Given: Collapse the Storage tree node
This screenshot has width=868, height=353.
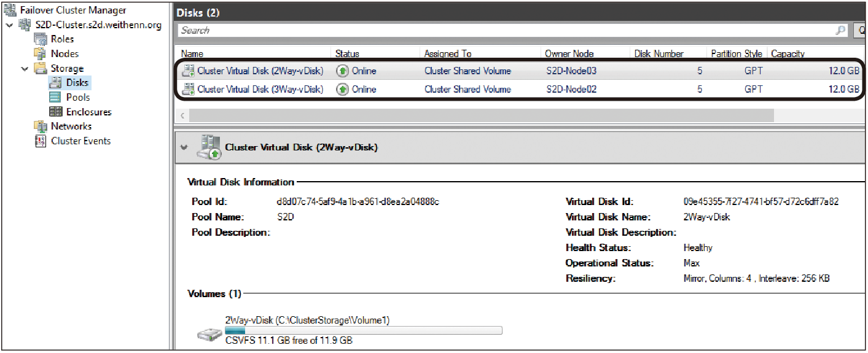Looking at the screenshot, I should (25, 69).
